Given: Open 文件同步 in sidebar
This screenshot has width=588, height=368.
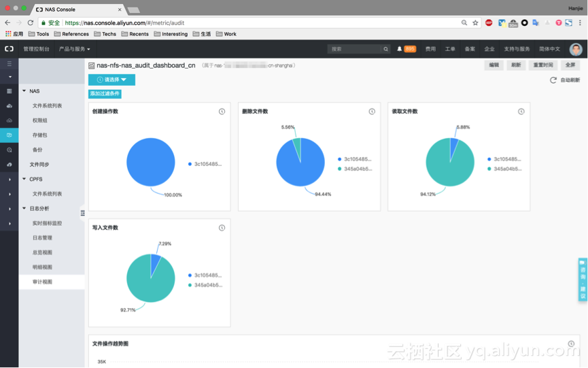Looking at the screenshot, I should tap(39, 165).
